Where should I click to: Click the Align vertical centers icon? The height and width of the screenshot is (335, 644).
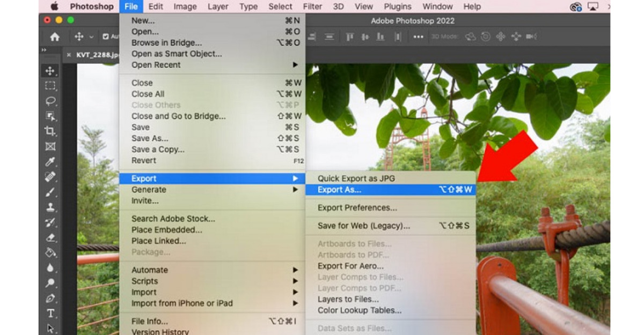point(365,37)
